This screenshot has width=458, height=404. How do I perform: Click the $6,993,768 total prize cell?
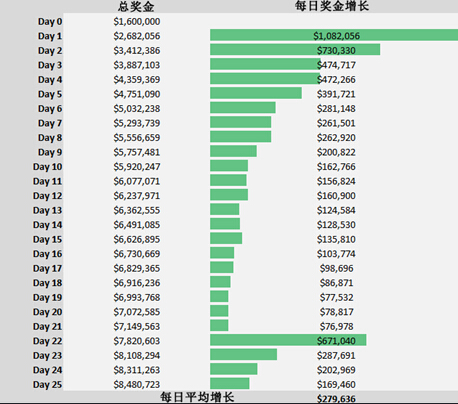tap(137, 297)
